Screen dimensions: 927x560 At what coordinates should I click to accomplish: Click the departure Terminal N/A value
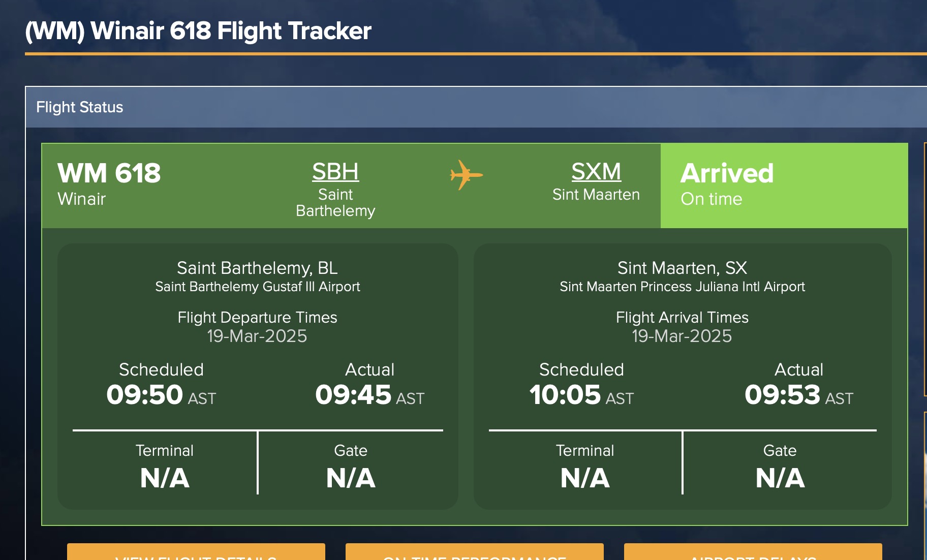click(165, 478)
